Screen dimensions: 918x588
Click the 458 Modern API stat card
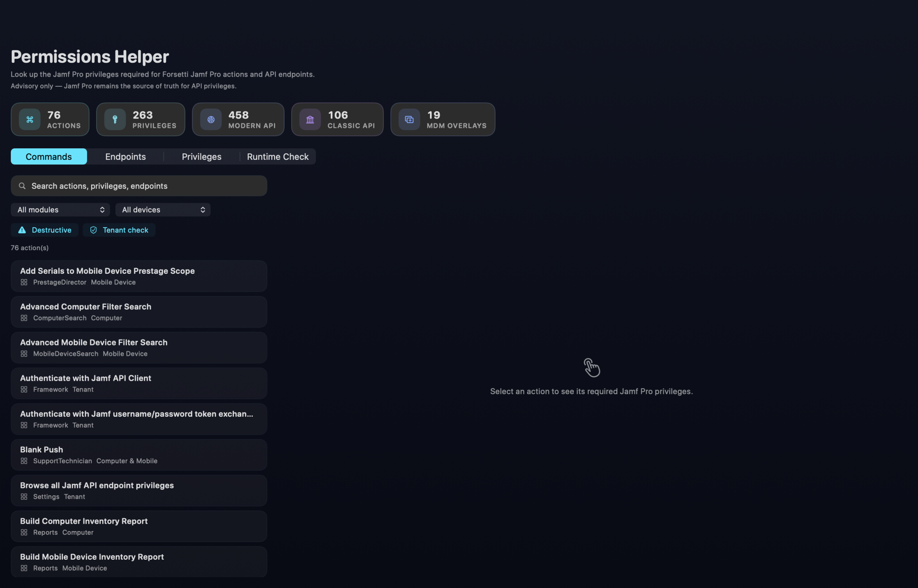pyautogui.click(x=238, y=120)
